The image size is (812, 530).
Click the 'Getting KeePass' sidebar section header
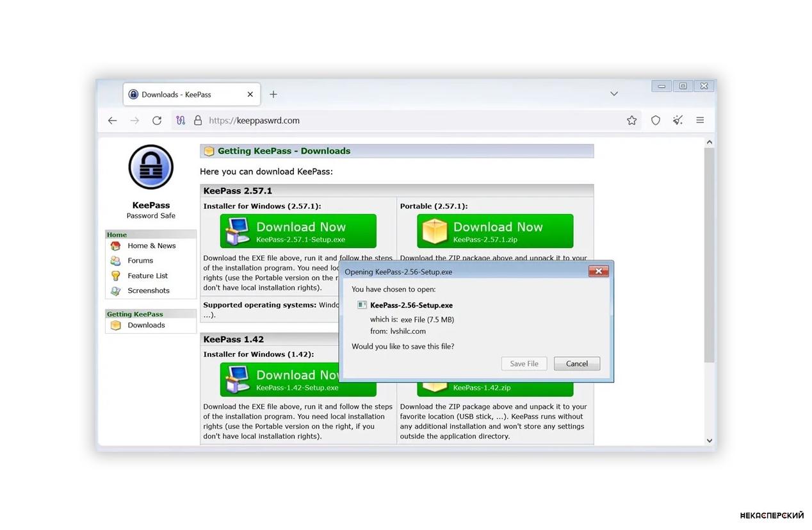(x=150, y=314)
